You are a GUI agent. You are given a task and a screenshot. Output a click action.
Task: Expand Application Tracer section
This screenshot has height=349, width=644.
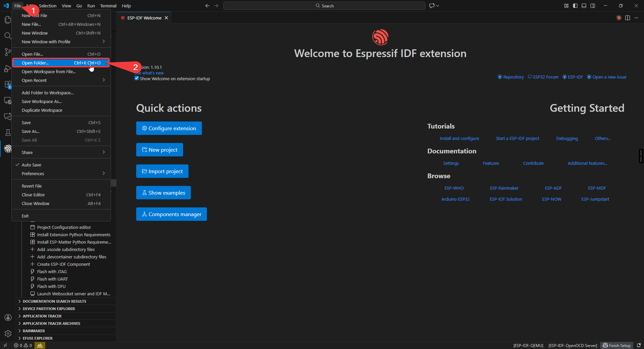point(66,316)
